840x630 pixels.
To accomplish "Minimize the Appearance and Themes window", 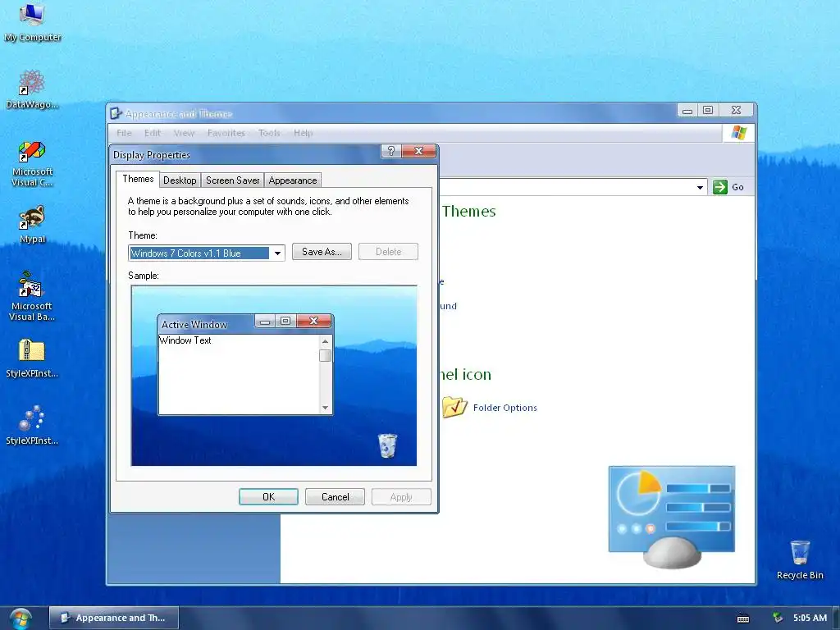I will [x=687, y=110].
